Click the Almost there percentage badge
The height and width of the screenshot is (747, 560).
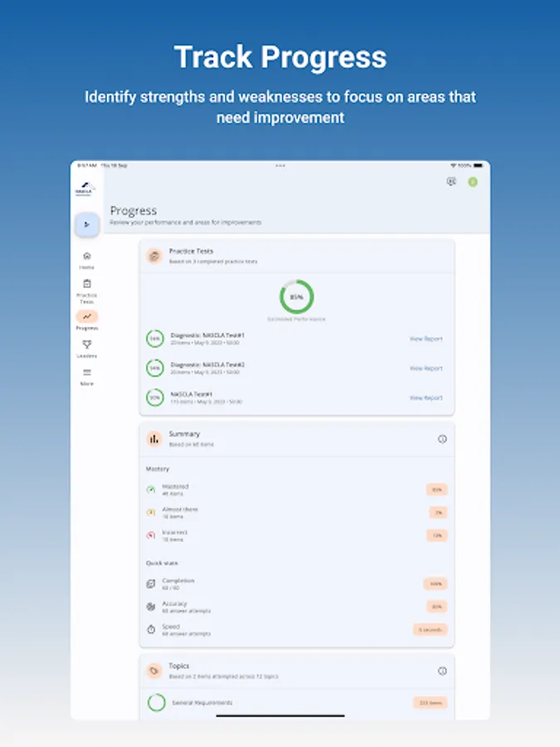438,512
